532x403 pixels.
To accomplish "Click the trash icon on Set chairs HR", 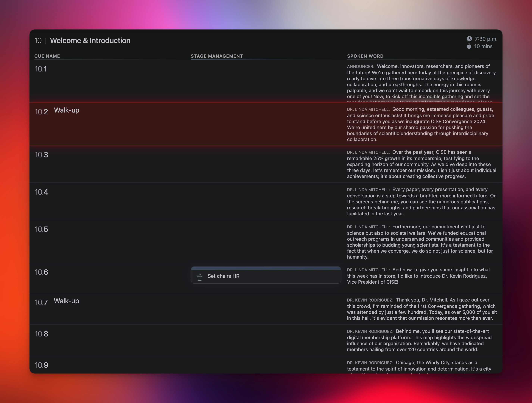I will (199, 277).
